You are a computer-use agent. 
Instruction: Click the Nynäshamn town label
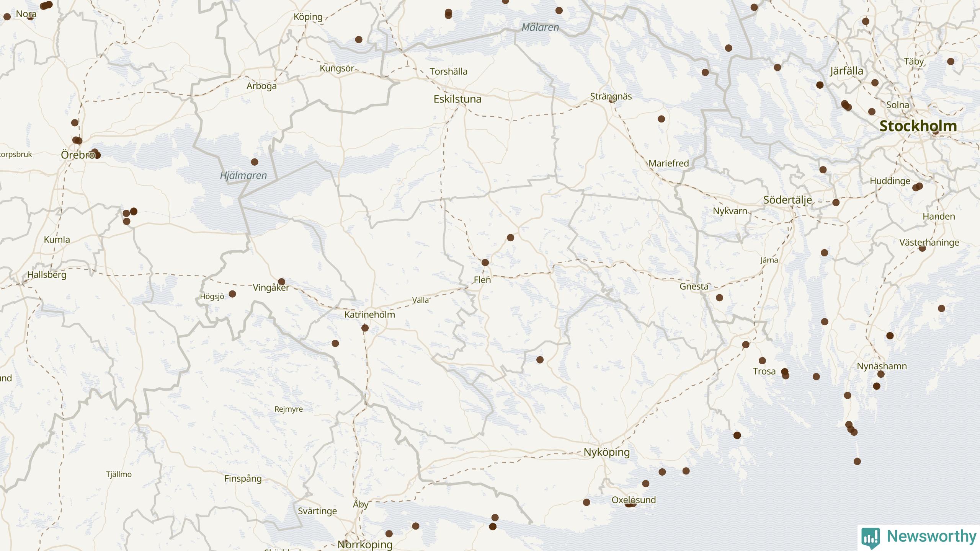pos(882,366)
